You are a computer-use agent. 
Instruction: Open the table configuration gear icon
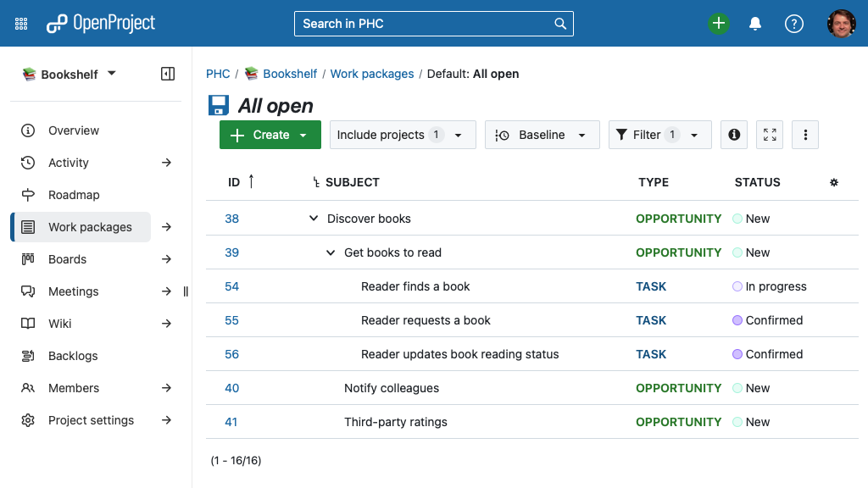834,182
